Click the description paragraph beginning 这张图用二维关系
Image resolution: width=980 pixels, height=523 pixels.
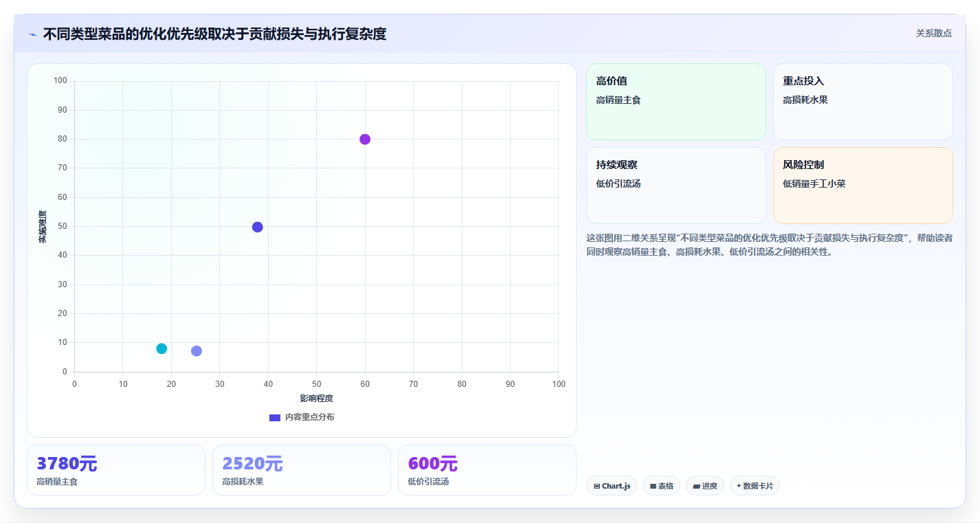point(769,245)
